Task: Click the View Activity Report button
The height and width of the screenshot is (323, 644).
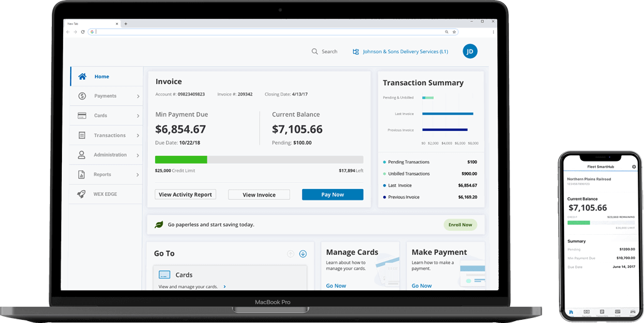Action: point(185,195)
